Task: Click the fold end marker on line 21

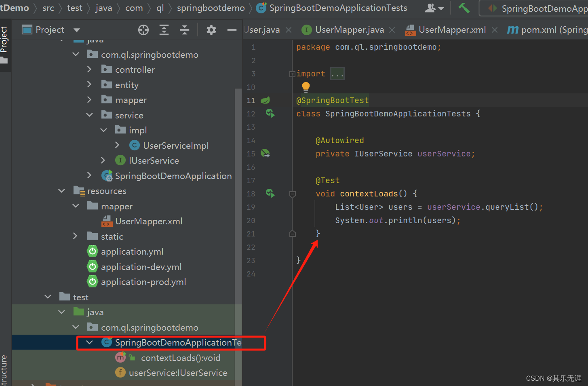Action: tap(293, 234)
